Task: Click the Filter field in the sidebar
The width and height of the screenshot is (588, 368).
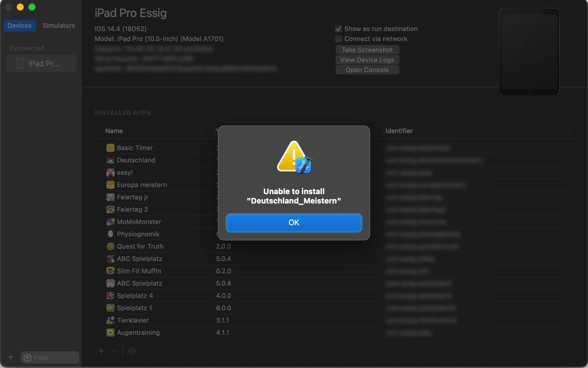Action: pos(53,357)
